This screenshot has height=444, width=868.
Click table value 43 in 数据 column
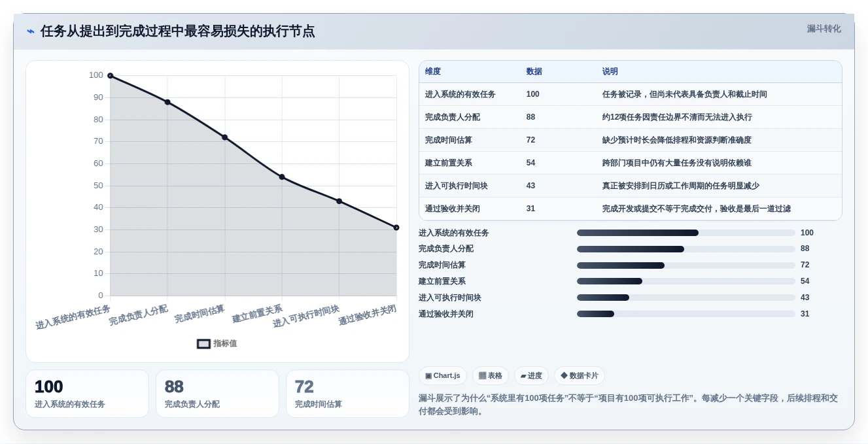tap(531, 186)
